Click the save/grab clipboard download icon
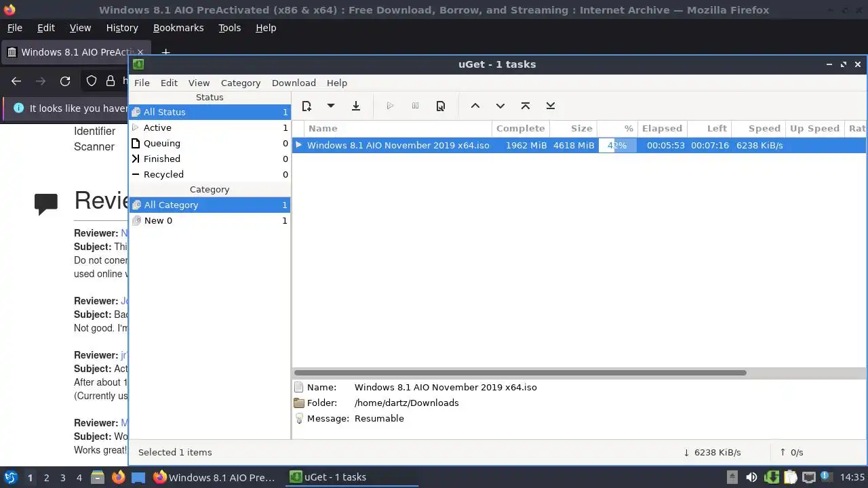Screen dimensions: 868x488 coord(356,106)
